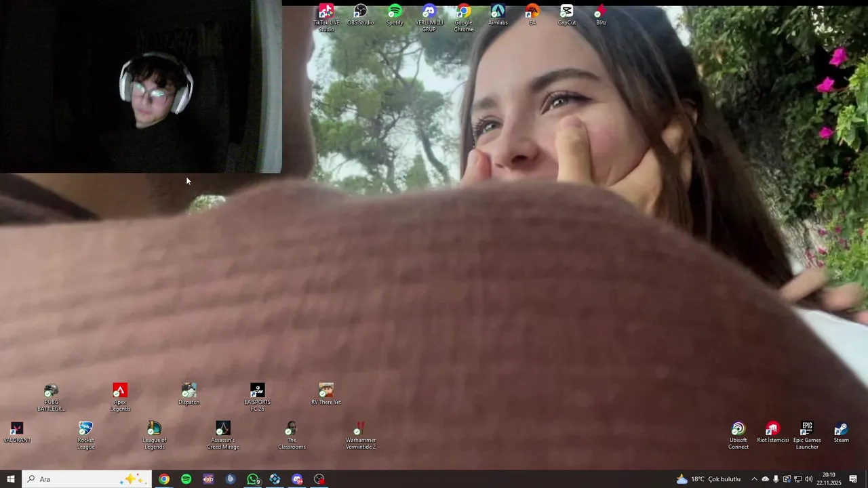Select the Apex Legends desktop icon
Viewport: 868px width, 488px height.
click(120, 398)
